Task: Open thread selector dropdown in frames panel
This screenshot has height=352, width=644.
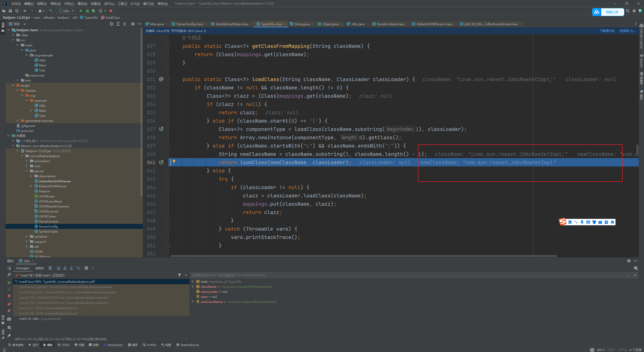Action: point(186,275)
